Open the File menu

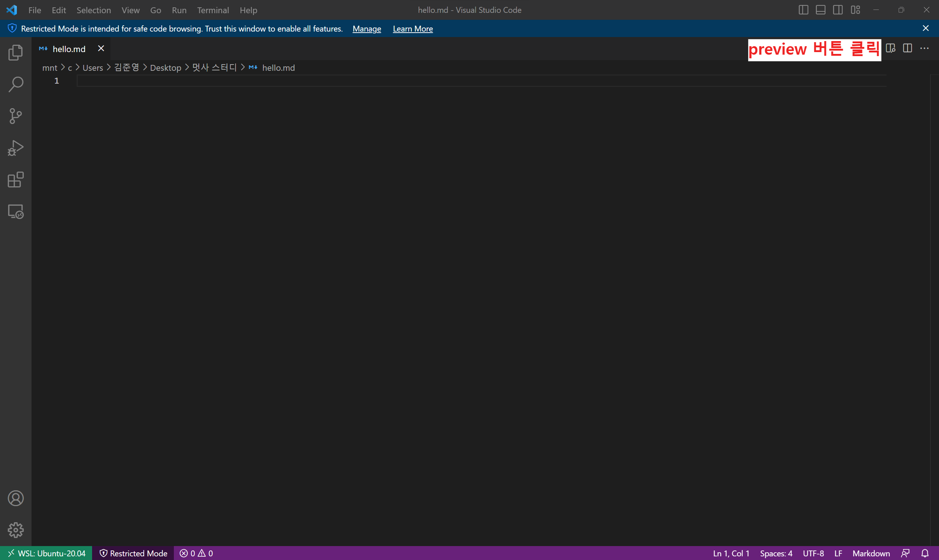[x=35, y=10]
